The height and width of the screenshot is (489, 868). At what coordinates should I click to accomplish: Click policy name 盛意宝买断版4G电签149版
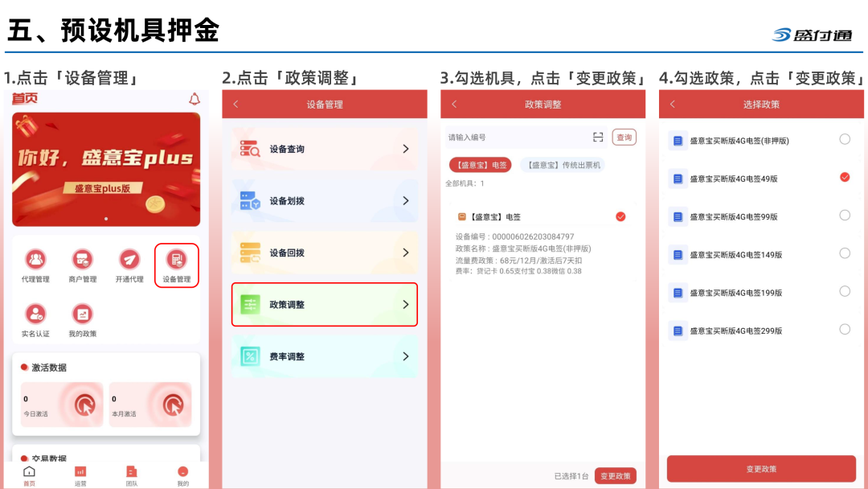coord(735,255)
